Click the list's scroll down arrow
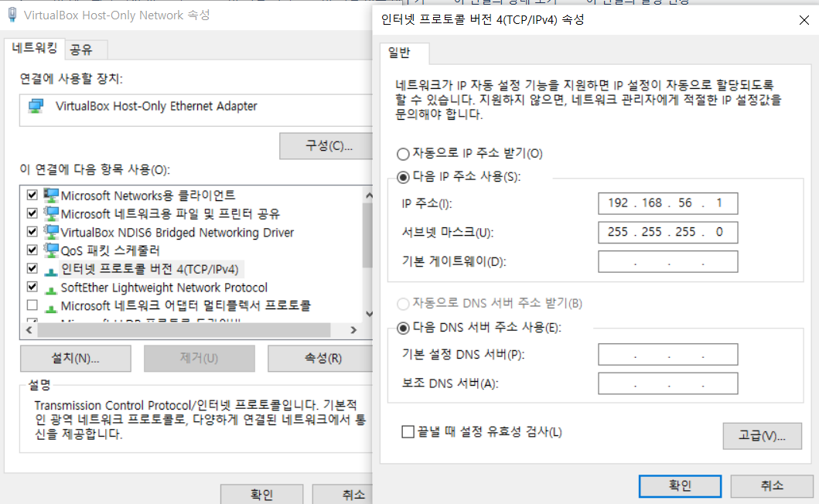 [x=369, y=314]
